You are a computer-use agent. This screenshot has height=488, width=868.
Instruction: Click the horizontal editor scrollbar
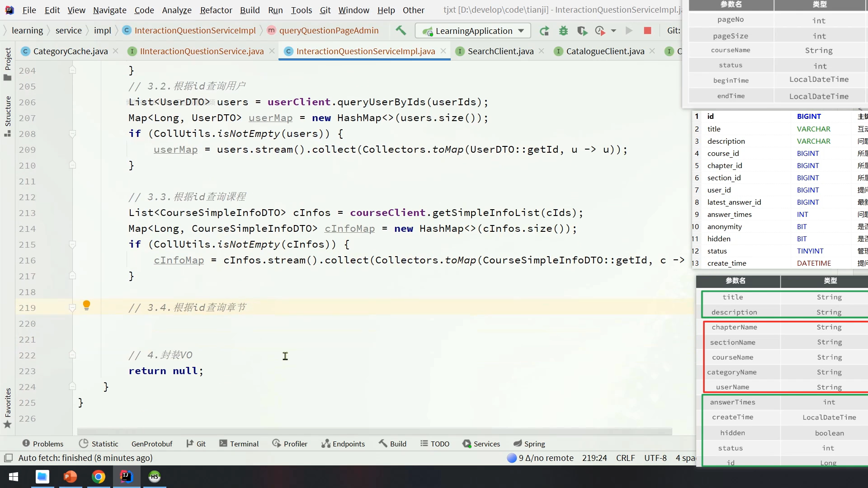pyautogui.click(x=374, y=432)
